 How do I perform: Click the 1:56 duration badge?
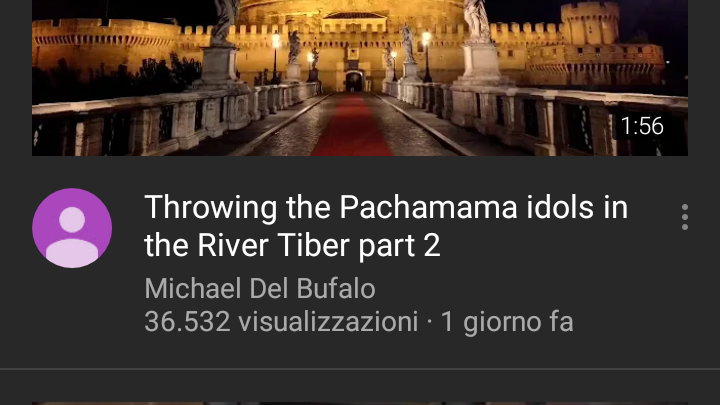coord(642,126)
